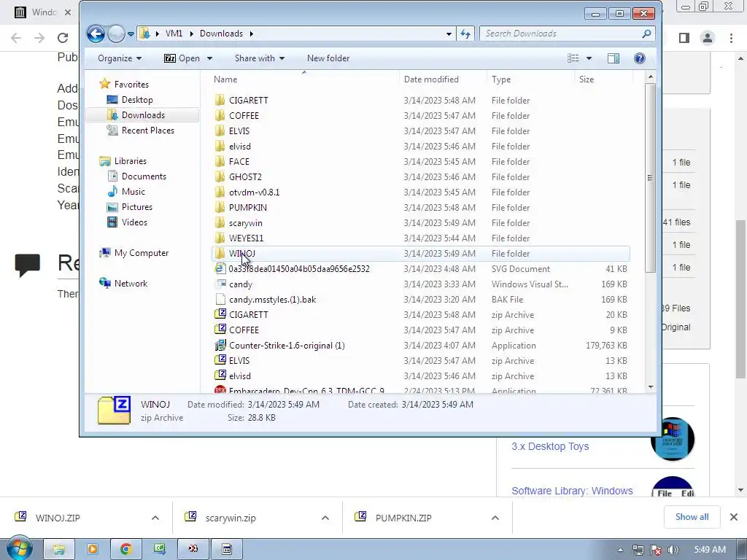Click the PUMPKIN folder name
This screenshot has width=747, height=560.
(248, 208)
